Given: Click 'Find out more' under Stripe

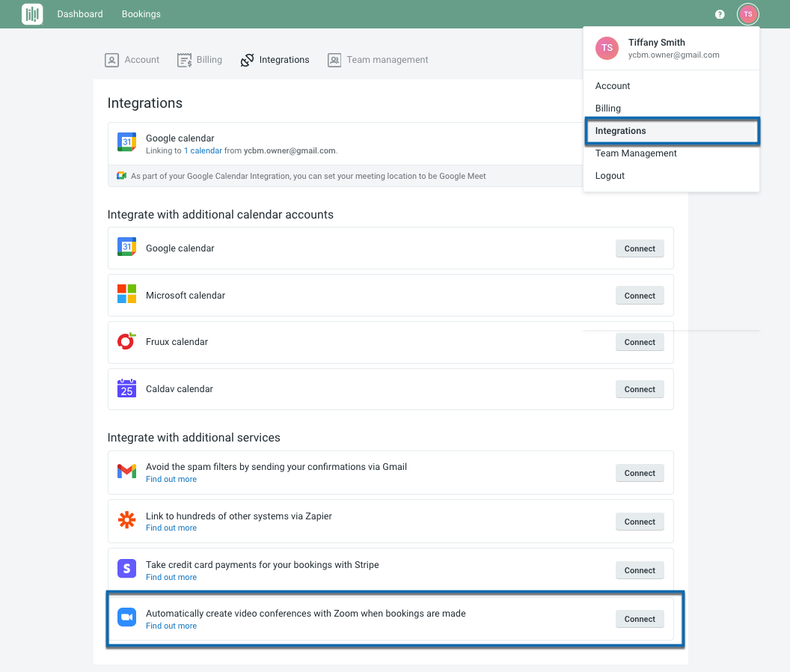Looking at the screenshot, I should click(x=171, y=577).
